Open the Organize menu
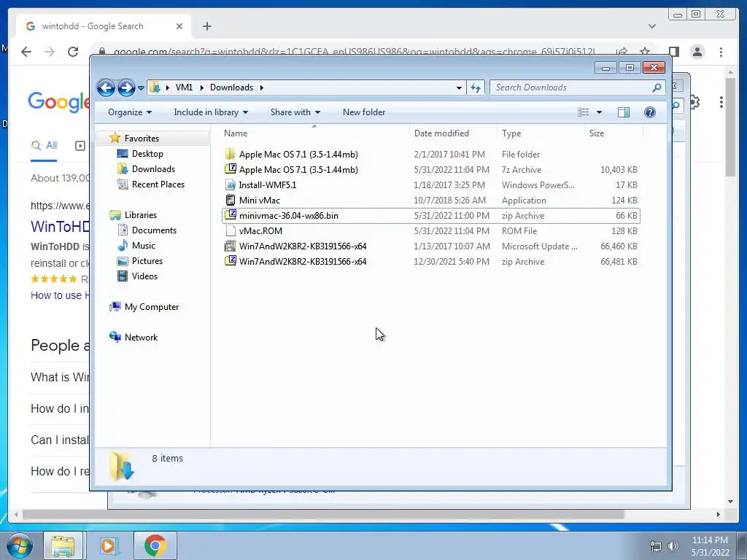 click(130, 112)
